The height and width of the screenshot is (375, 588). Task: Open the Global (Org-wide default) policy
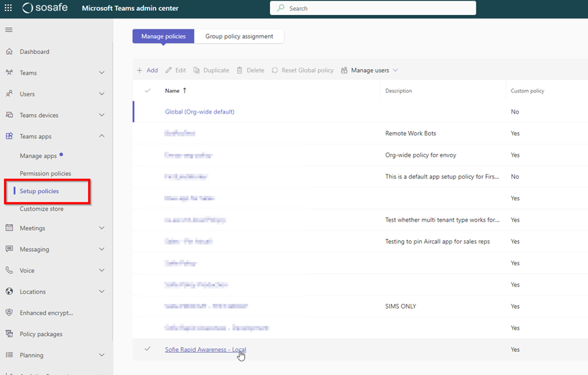tap(200, 112)
